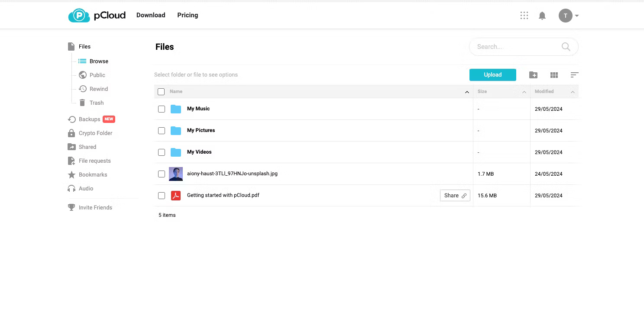Switch to the Pricing menu item
The width and height of the screenshot is (644, 322).
pos(187,15)
